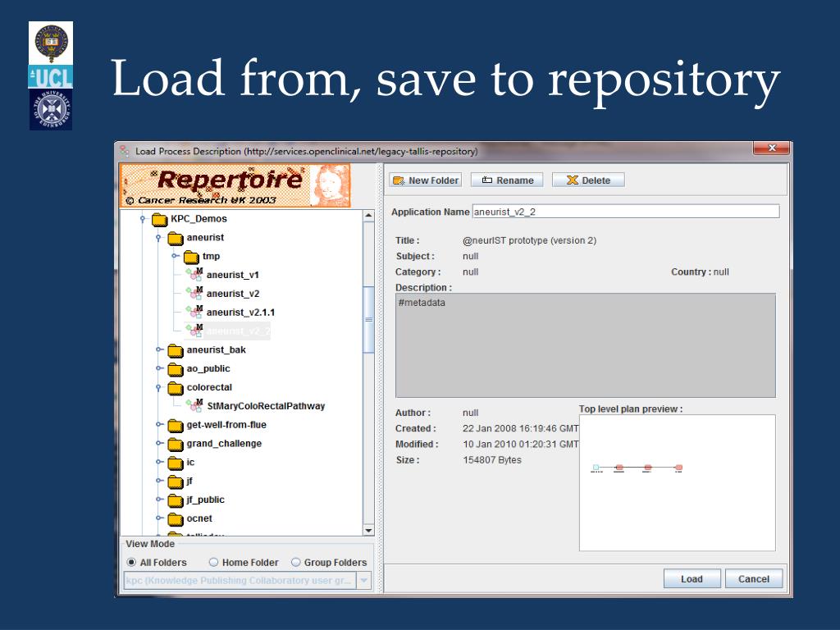The image size is (840, 630).
Task: Select the Home Folder view mode
Action: point(213,563)
